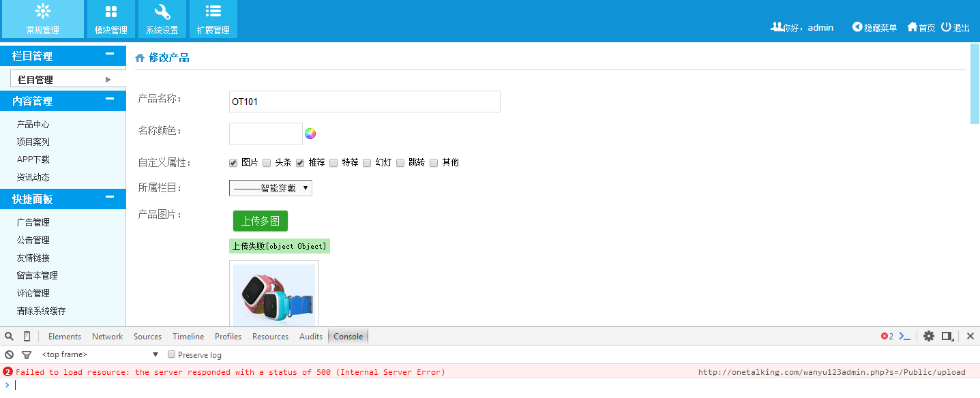Click the 退出 logout link
The image size is (980, 398).
[955, 28]
